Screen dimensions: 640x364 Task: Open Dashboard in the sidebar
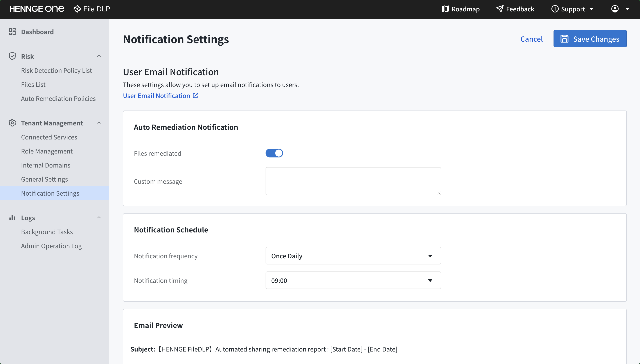pos(37,32)
